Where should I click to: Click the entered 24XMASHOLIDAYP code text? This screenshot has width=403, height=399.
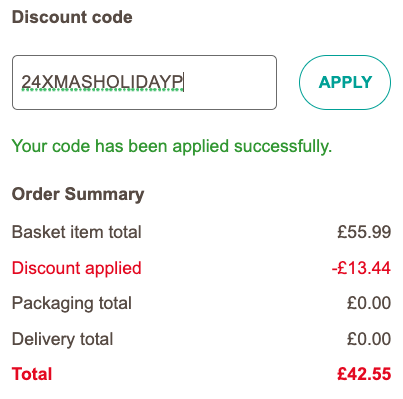pos(102,82)
